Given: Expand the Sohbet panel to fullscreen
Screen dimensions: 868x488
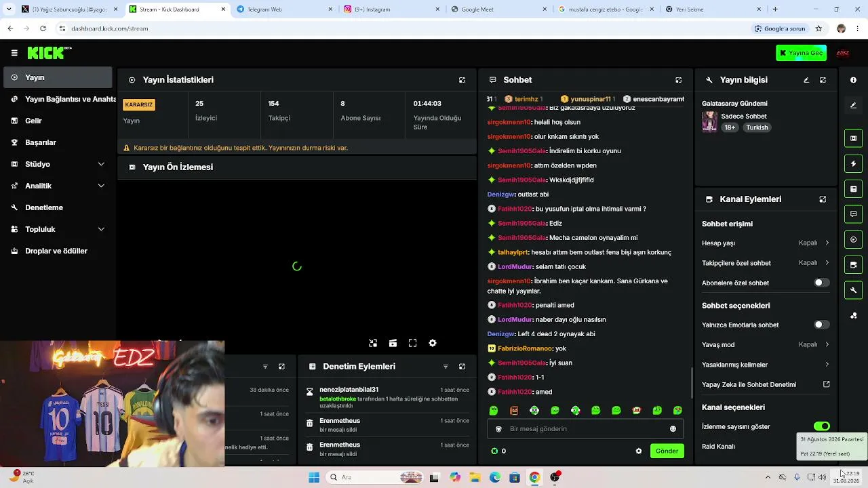Looking at the screenshot, I should tap(678, 80).
